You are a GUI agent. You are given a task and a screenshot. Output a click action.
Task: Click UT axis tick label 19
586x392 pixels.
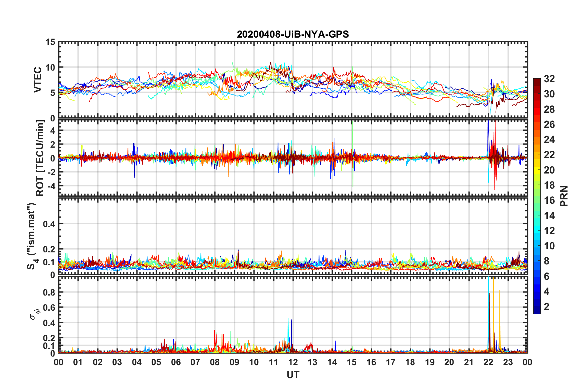click(430, 362)
